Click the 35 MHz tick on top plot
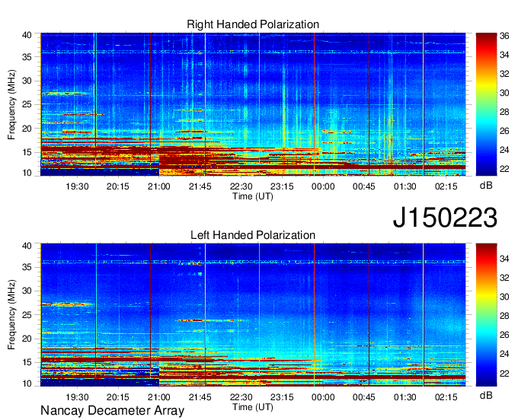This screenshot has height=420, width=518. (x=27, y=57)
